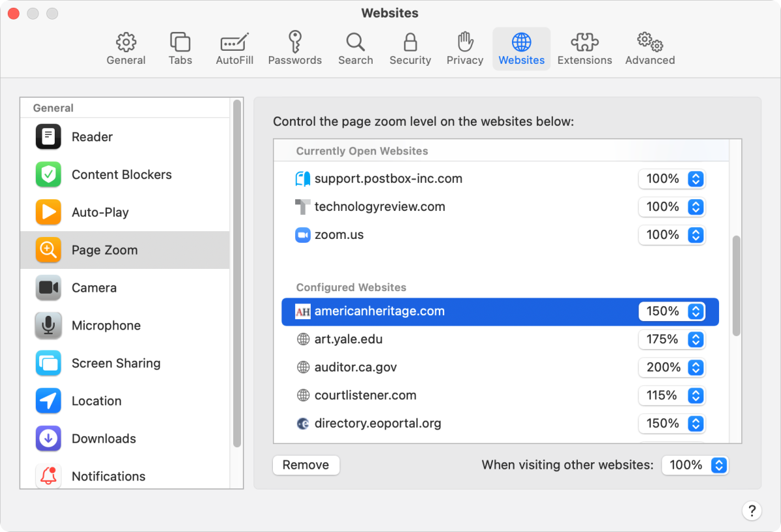The image size is (781, 532).
Task: Click the websites list vertical scrollbar
Action: tap(735, 286)
